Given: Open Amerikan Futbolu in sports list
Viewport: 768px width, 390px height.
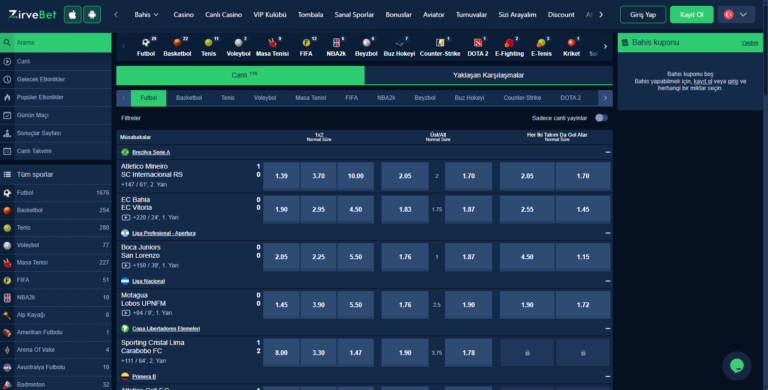Looking at the screenshot, I should pyautogui.click(x=56, y=332).
